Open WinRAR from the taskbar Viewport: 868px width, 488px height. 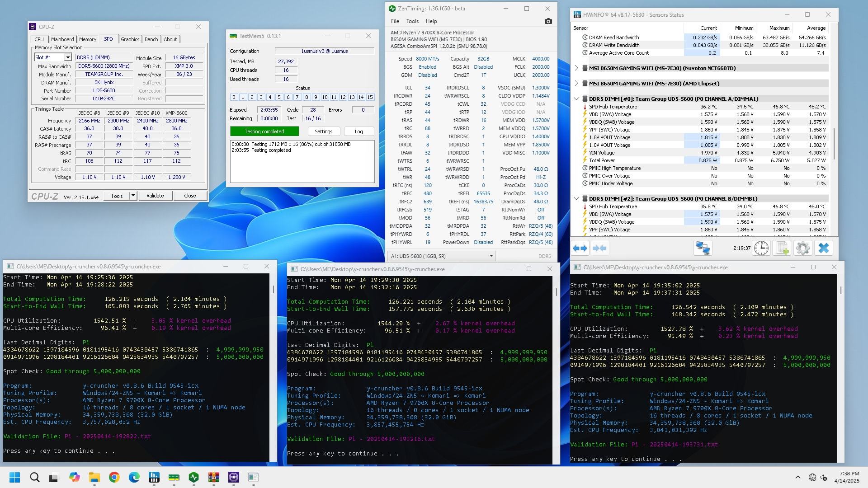click(x=213, y=477)
